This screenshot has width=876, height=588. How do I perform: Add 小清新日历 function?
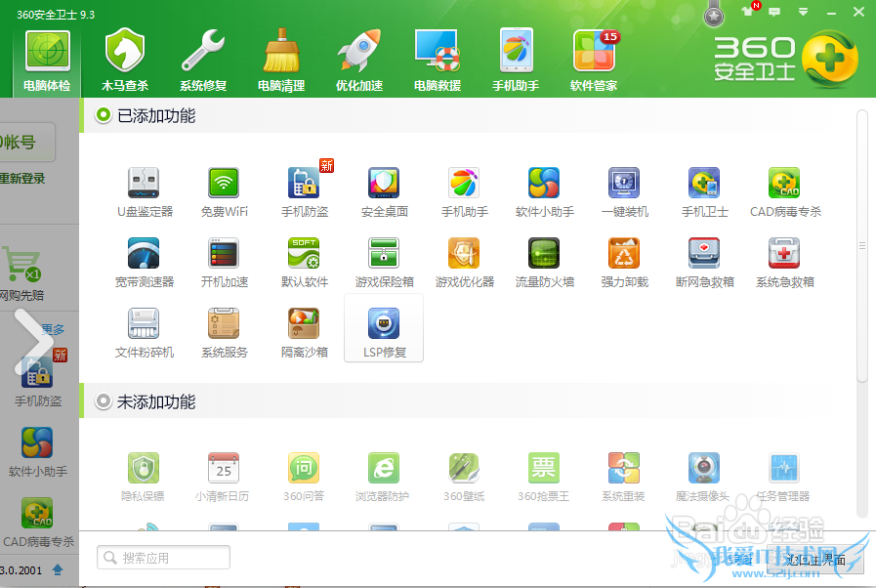(x=223, y=478)
